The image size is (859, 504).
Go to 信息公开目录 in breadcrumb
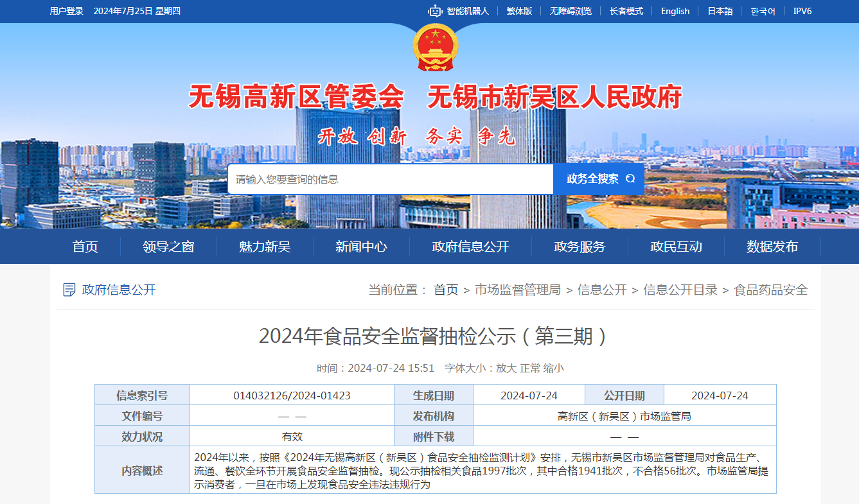pyautogui.click(x=680, y=290)
